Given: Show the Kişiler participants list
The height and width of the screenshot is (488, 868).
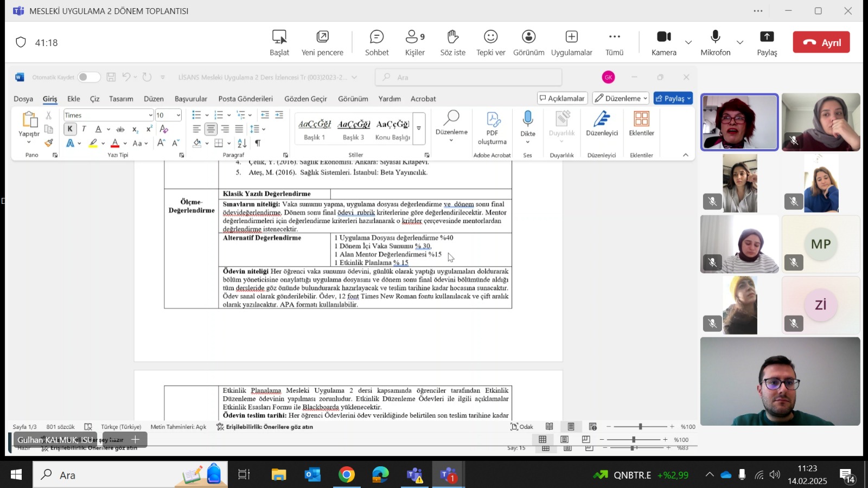Looking at the screenshot, I should tap(414, 42).
